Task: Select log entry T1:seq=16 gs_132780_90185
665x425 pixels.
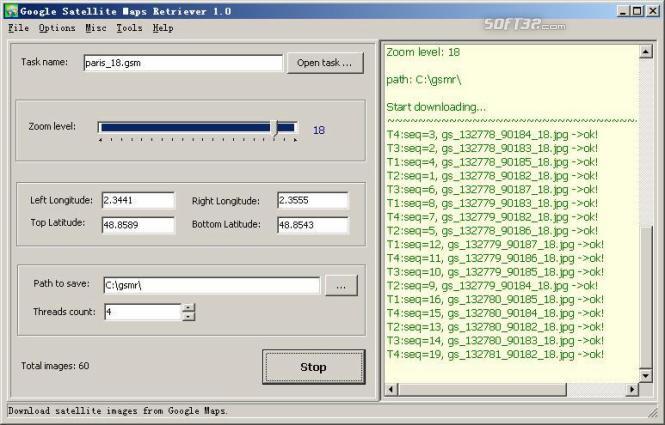Action: point(495,299)
